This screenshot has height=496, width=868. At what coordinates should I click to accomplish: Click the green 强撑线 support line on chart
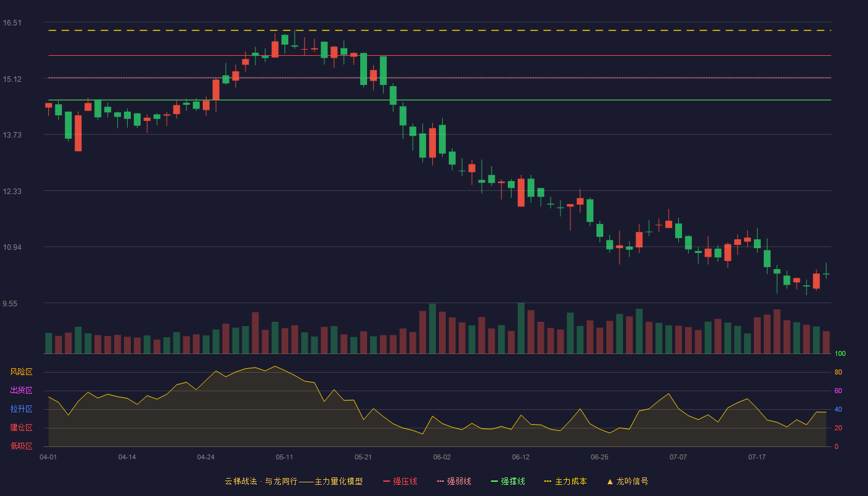point(440,100)
